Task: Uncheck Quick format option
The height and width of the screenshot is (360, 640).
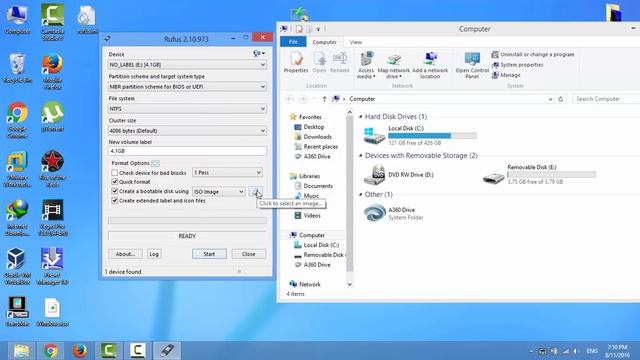Action: tap(115, 182)
